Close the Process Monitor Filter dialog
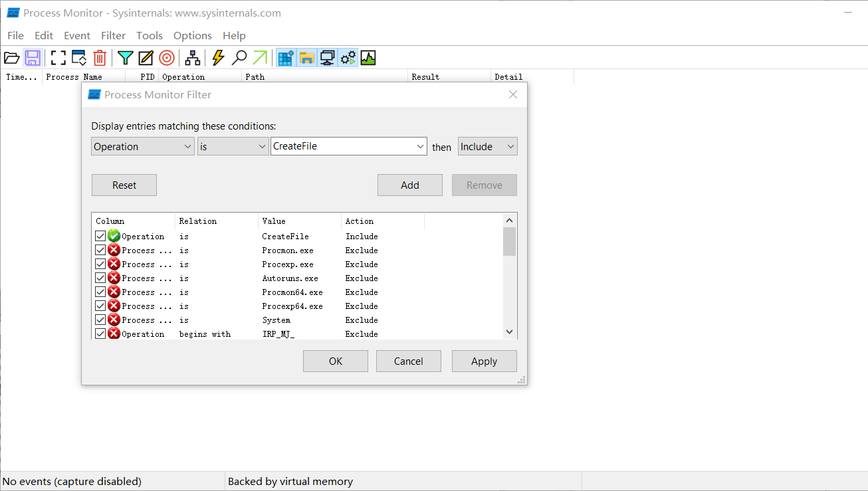868x491 pixels. [x=513, y=95]
